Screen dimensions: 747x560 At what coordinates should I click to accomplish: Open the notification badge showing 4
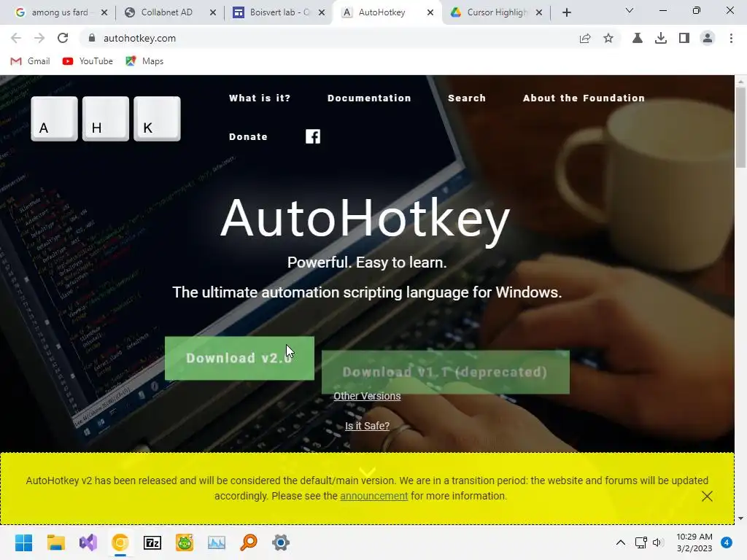coord(726,542)
